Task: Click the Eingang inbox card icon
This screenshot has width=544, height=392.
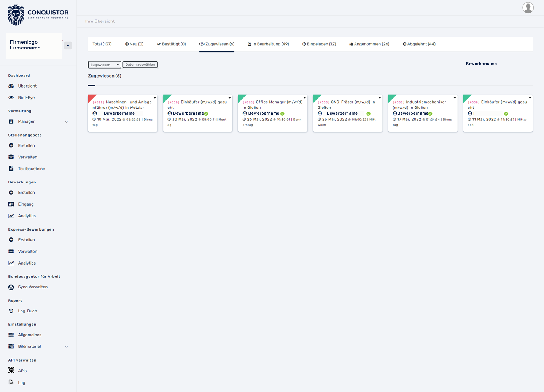Action: coord(11,204)
